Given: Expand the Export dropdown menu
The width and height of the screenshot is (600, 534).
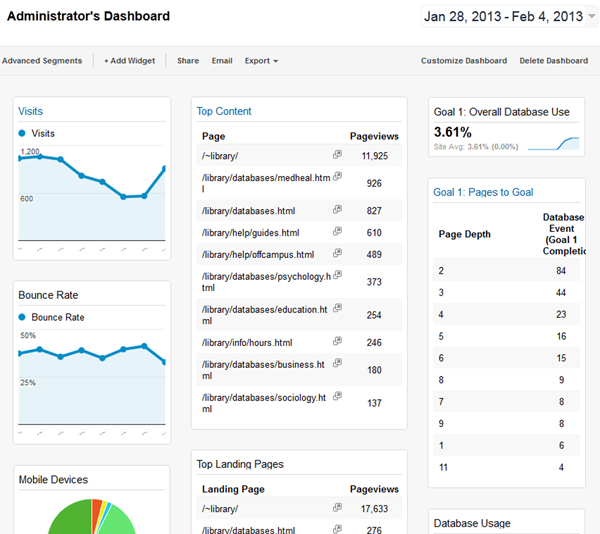Looking at the screenshot, I should click(261, 61).
